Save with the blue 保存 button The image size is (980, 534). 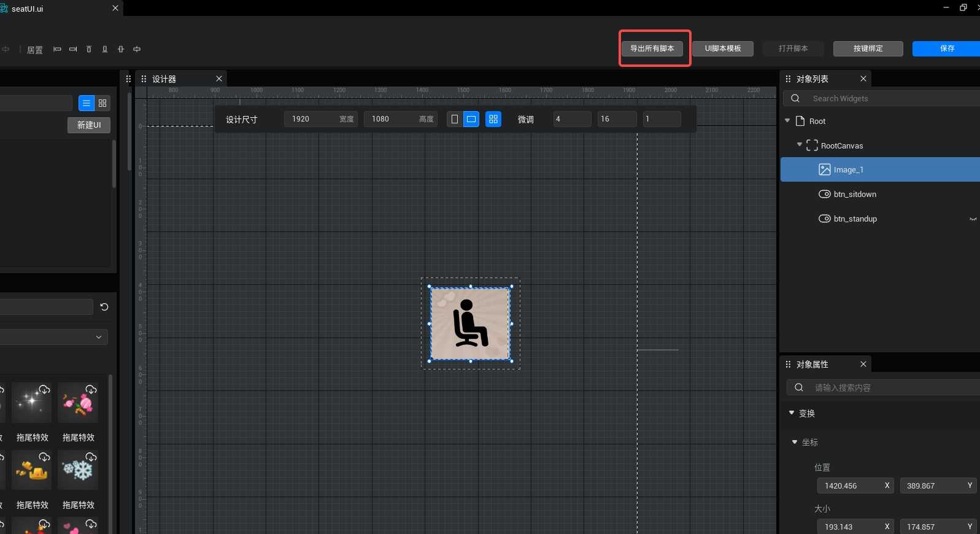pyautogui.click(x=947, y=48)
